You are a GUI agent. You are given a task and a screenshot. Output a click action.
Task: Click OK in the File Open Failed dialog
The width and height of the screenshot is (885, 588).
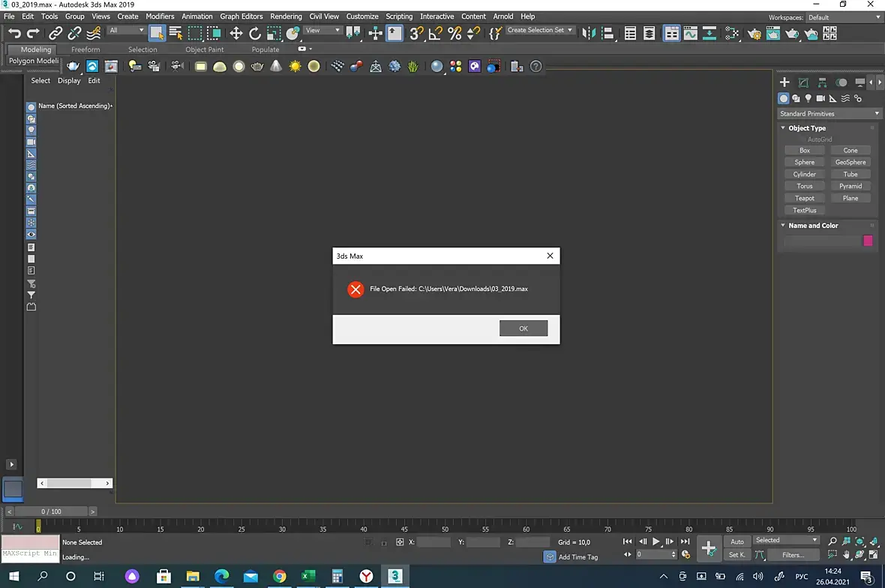523,328
